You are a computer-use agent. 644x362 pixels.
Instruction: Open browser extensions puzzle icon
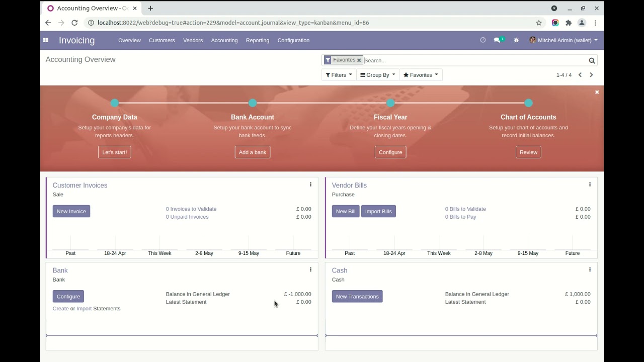(x=569, y=23)
